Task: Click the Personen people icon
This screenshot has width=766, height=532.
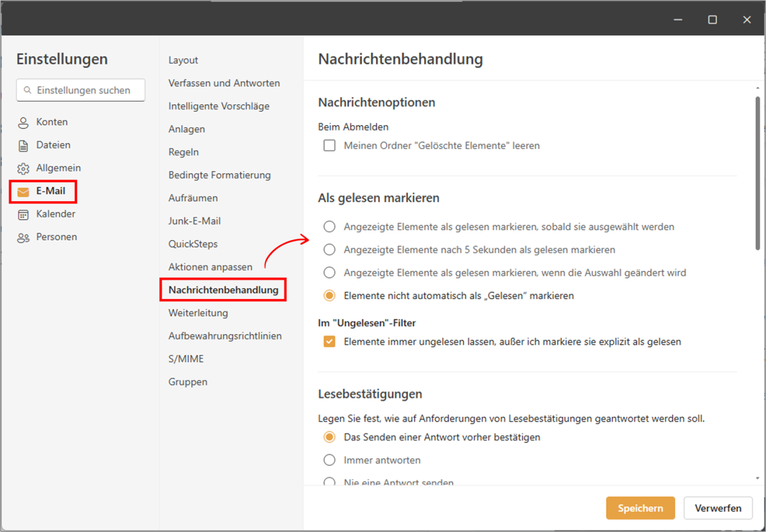Action: [23, 237]
